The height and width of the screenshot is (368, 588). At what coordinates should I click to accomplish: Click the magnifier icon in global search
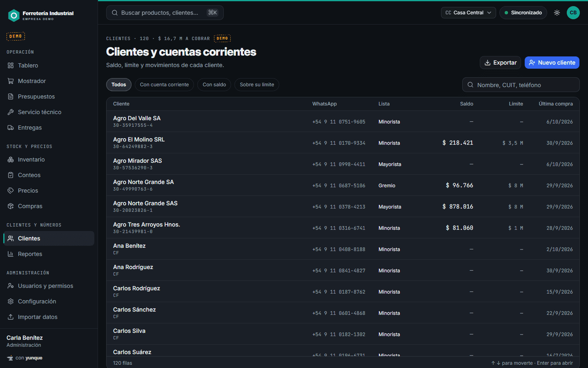point(115,13)
